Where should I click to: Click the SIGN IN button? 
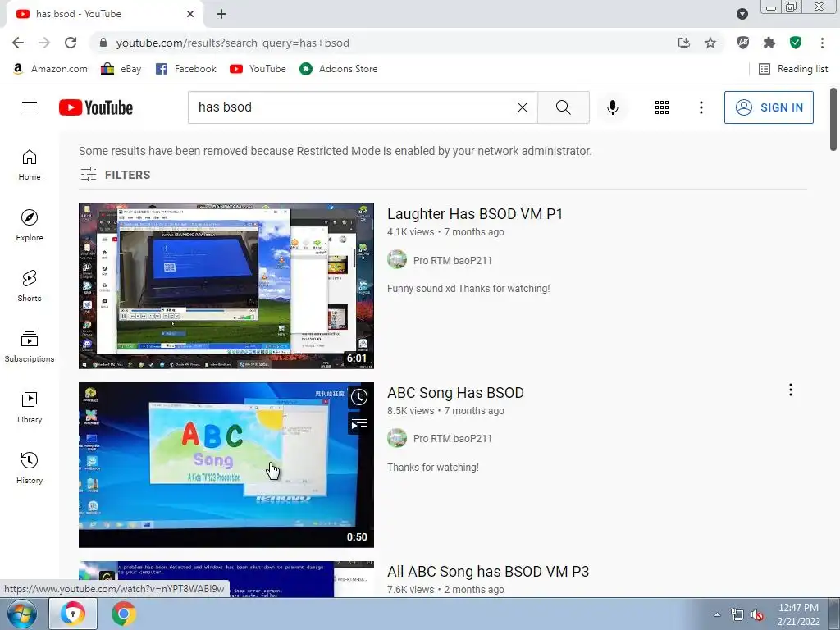pyautogui.click(x=769, y=107)
